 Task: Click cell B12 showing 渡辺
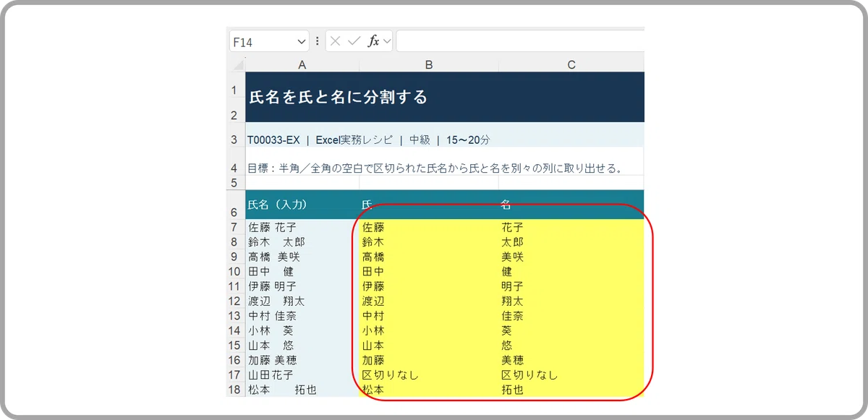click(x=429, y=301)
